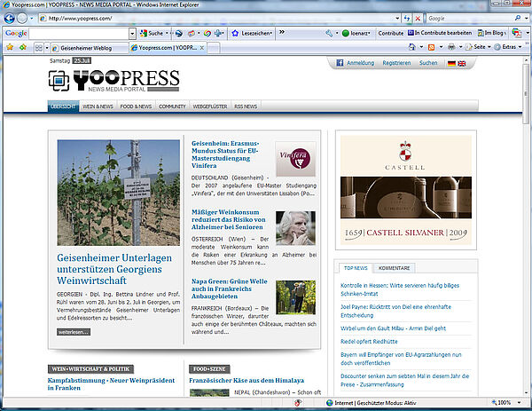Open WEIN & NEWS navigation item

pyautogui.click(x=98, y=107)
